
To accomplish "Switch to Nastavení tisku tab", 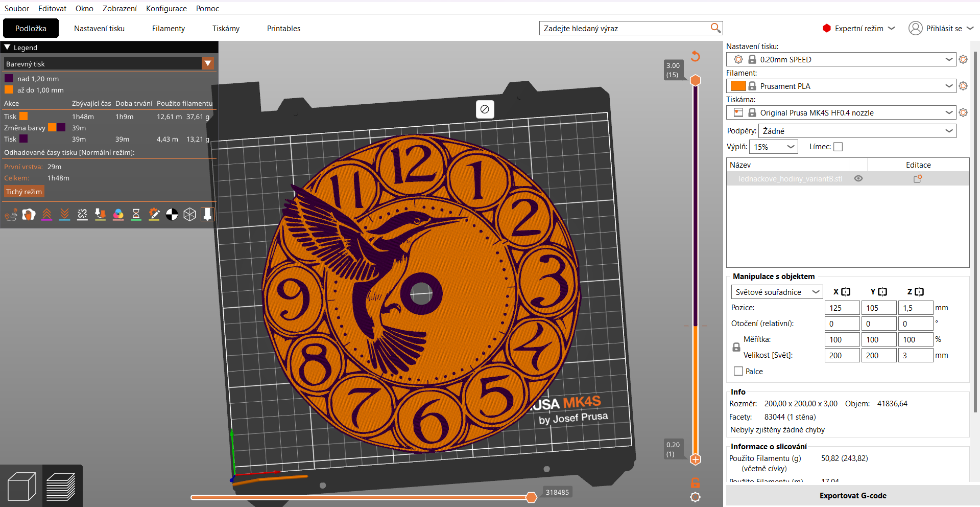I will 99,28.
